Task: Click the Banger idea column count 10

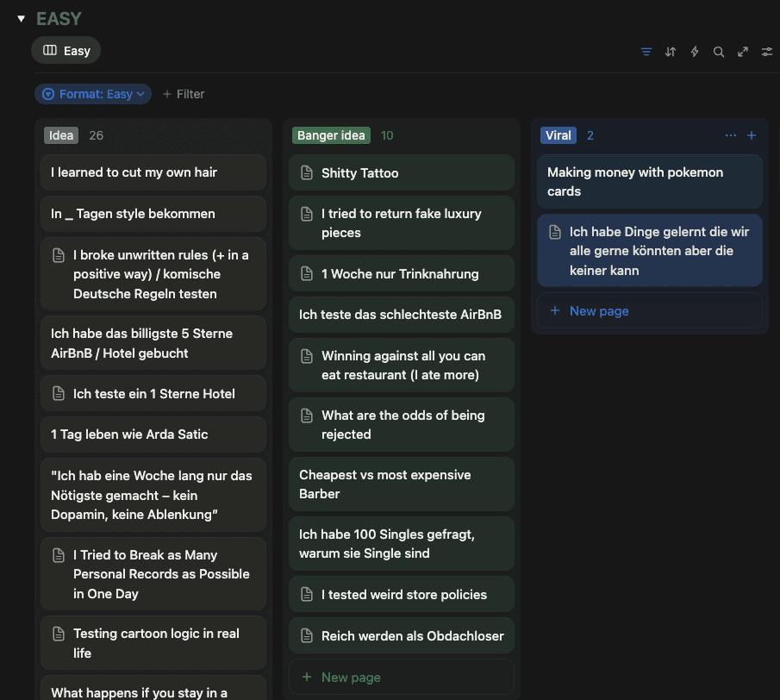Action: [x=387, y=135]
